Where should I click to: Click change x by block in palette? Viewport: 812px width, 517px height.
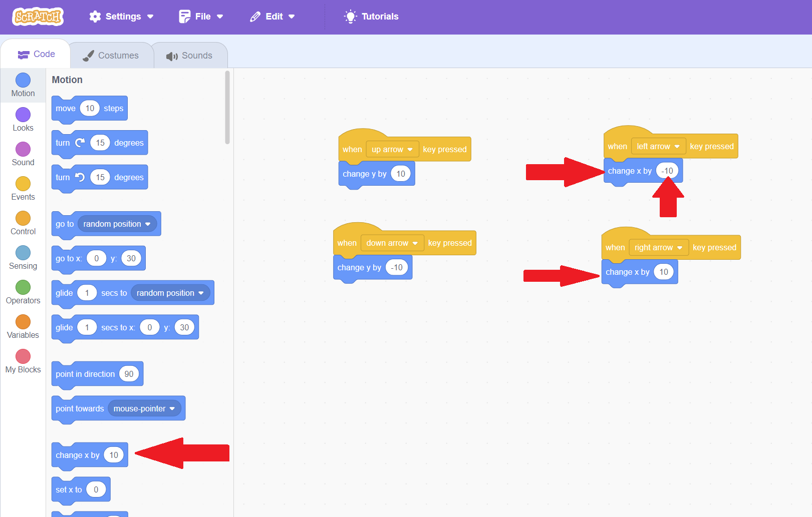[x=77, y=455]
